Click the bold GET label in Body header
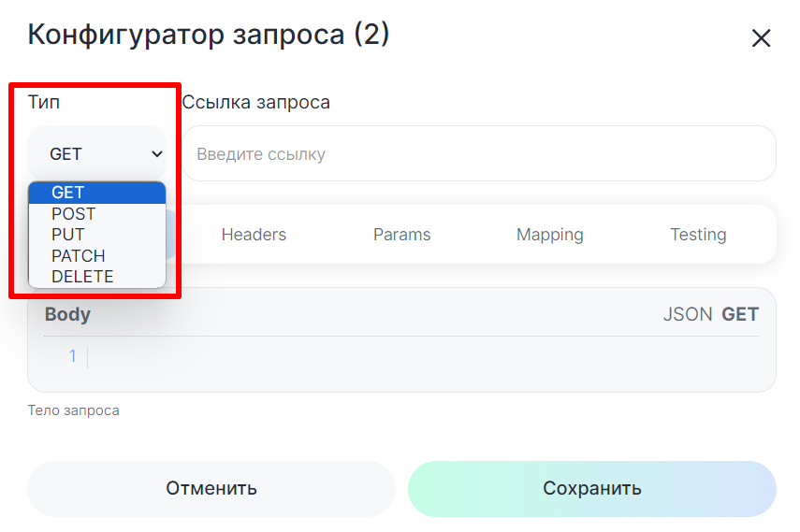800x532 pixels. 740,315
